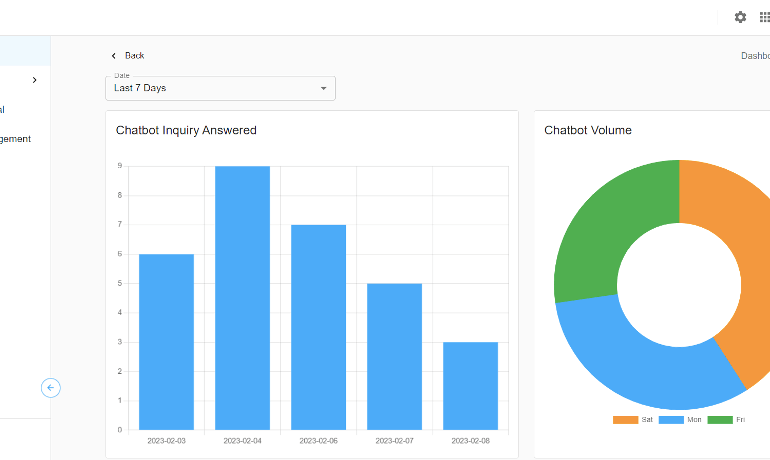
Task: Collapse sidebar using the circled arrow button
Action: pyautogui.click(x=51, y=388)
